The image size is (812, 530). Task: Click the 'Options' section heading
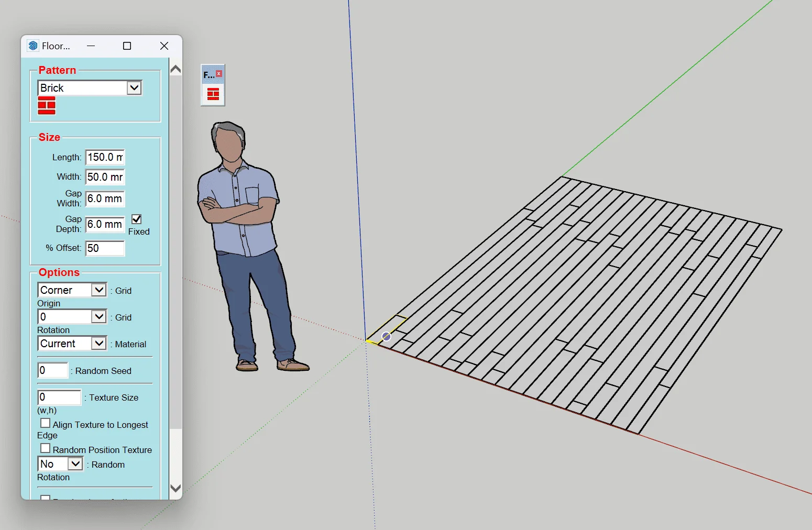tap(59, 272)
